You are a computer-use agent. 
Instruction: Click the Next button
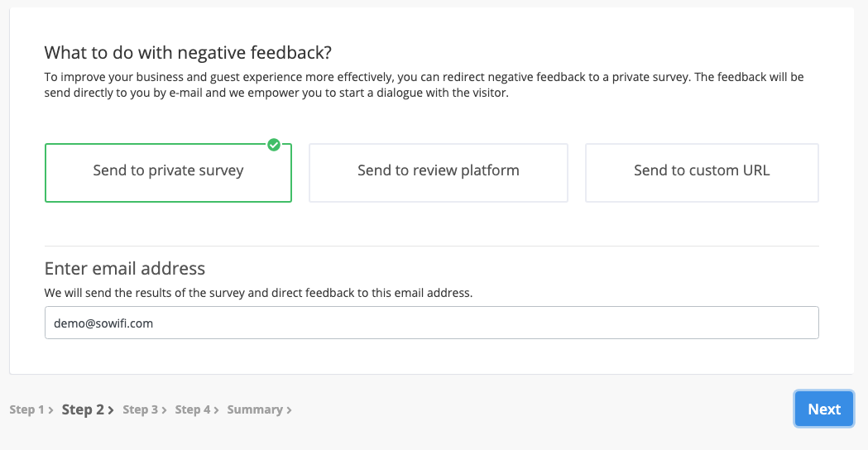[x=823, y=409]
